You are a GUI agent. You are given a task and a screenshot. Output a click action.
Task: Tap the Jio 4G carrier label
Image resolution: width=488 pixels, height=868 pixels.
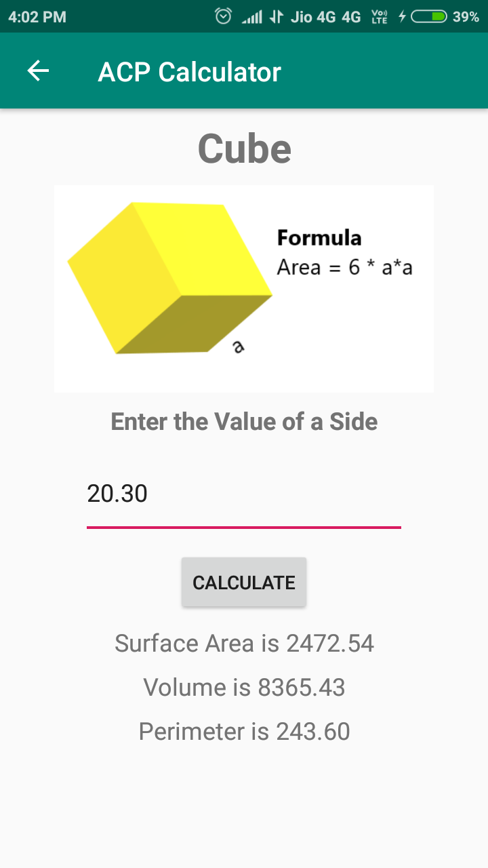pyautogui.click(x=313, y=17)
